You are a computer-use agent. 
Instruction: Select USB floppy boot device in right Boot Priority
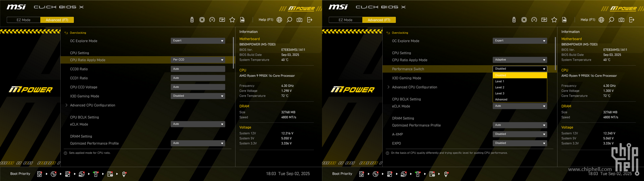point(432,174)
